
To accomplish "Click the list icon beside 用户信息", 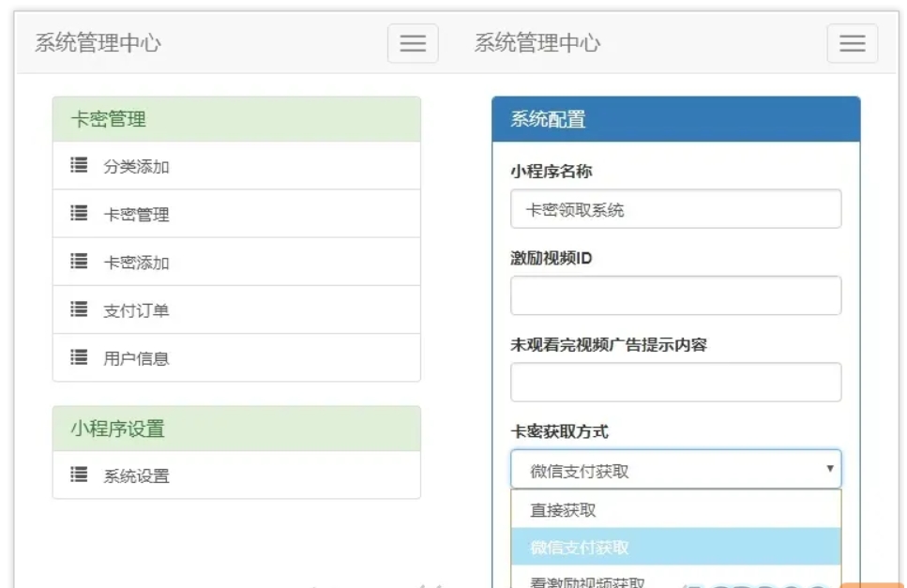I will click(79, 357).
